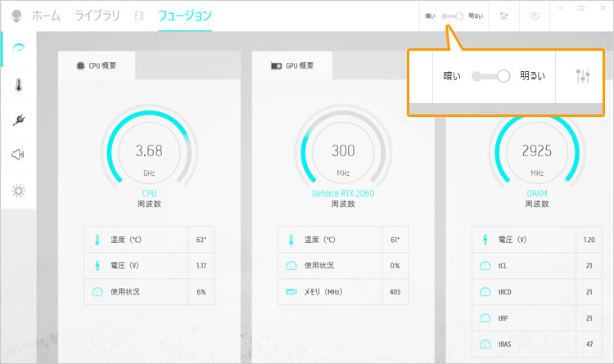Open the audio speaker sidebar section

[18, 155]
